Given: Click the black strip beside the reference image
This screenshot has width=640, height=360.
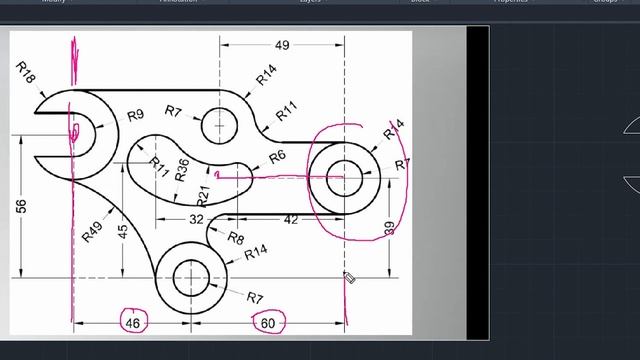Looking at the screenshot, I should pos(478,182).
